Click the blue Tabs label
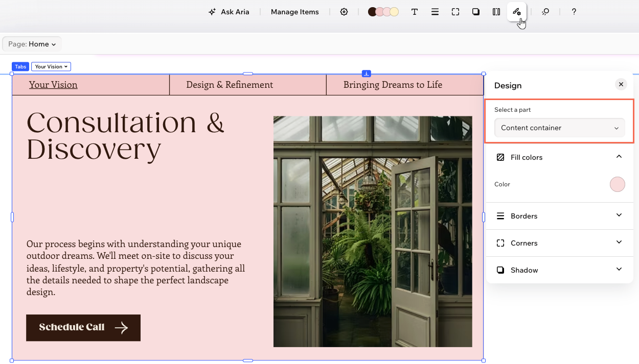Viewport: 639px width, 364px height. click(x=20, y=66)
